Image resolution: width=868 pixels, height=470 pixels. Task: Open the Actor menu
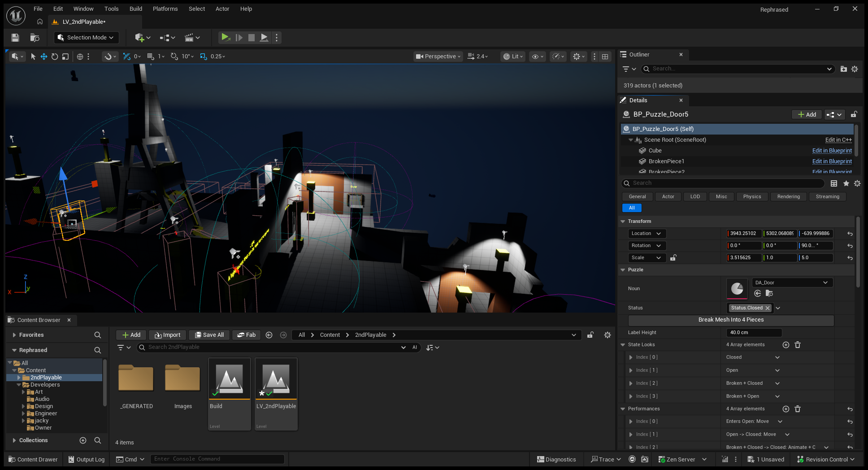point(222,9)
